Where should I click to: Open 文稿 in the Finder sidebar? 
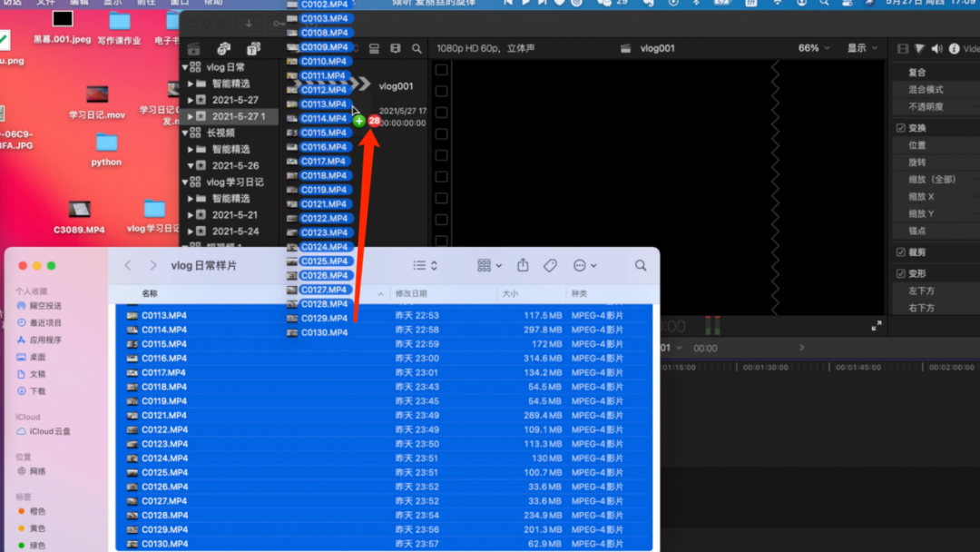[31, 374]
